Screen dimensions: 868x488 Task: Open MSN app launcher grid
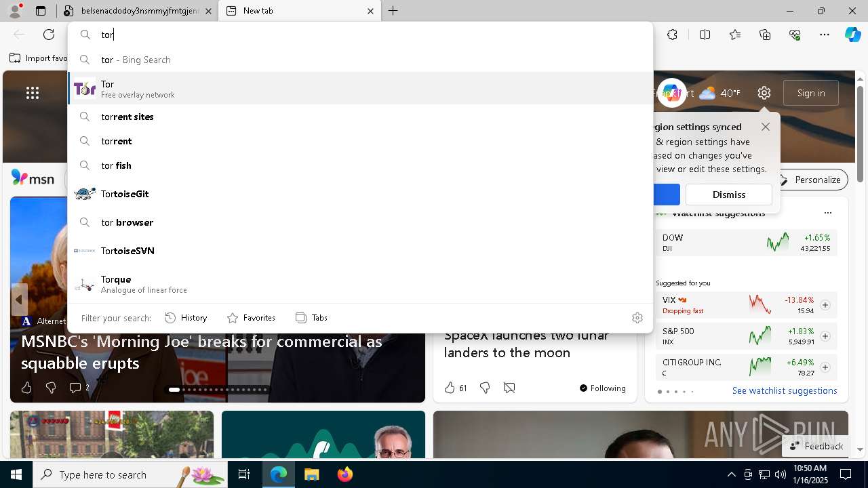[33, 93]
